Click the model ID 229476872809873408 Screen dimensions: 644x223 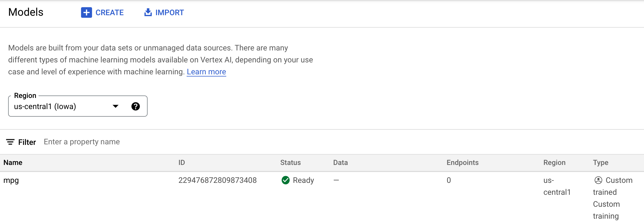tap(217, 180)
